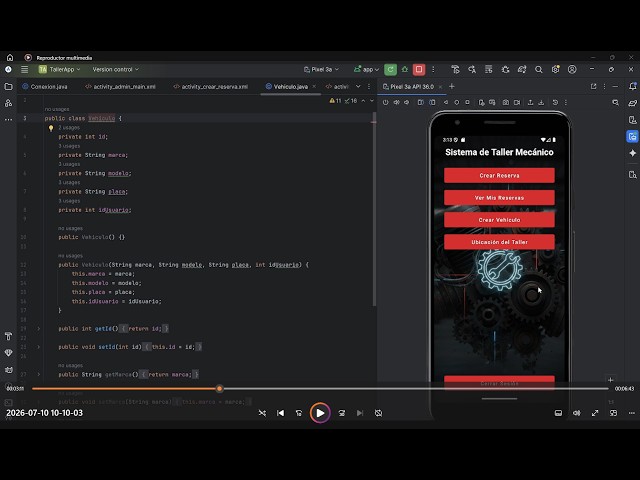Open the Version control dropdown
This screenshot has height=480, width=640.
(x=116, y=69)
